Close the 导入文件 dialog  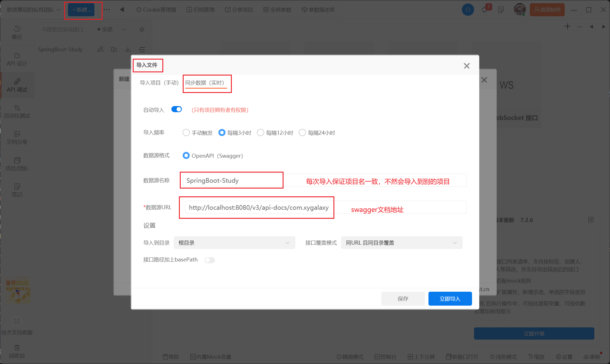tap(467, 66)
